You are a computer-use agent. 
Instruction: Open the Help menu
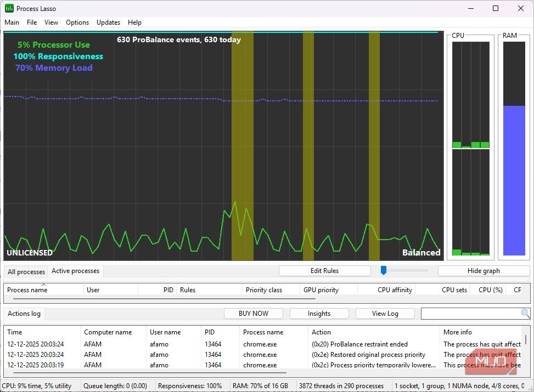(134, 22)
